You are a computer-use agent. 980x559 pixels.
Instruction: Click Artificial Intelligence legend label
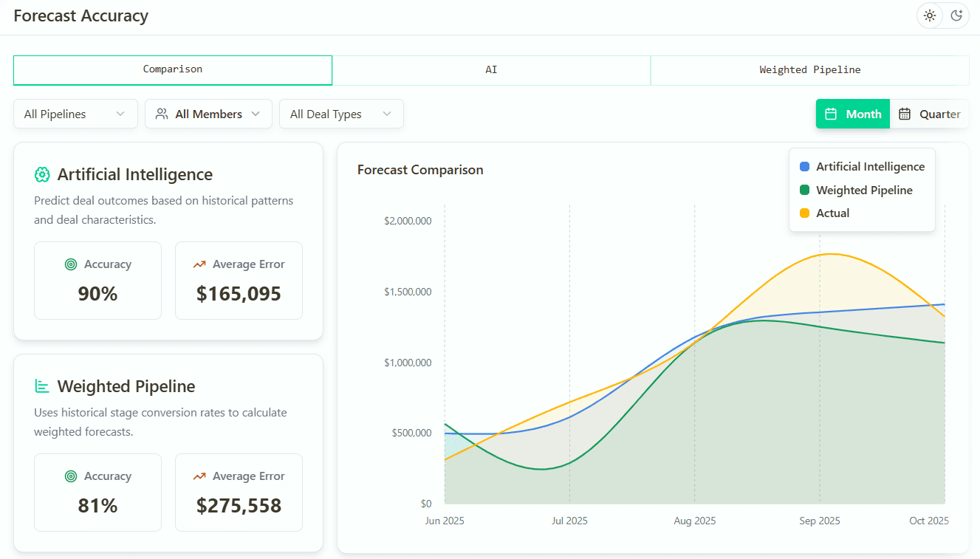tap(870, 167)
